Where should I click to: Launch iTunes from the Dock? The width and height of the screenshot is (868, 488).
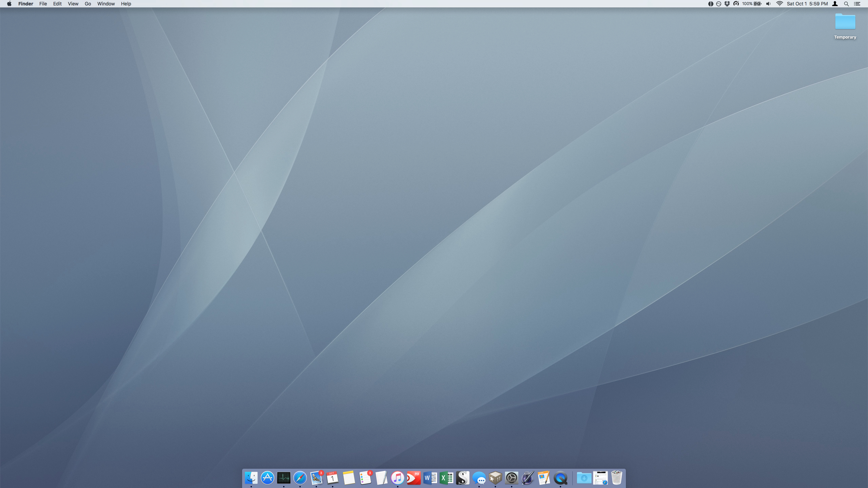[x=397, y=478]
